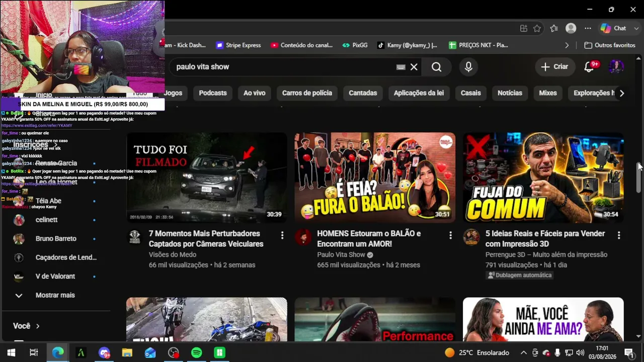
Task: Select the Casais filter chip
Action: (x=471, y=93)
